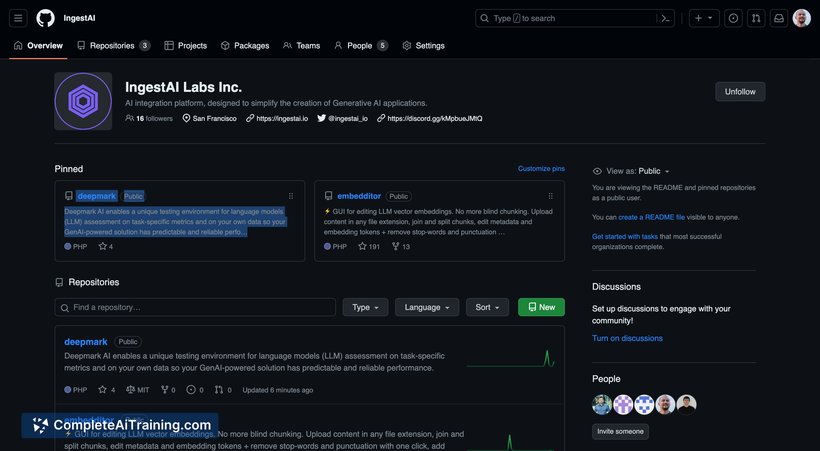Click the Invite someone button
This screenshot has height=451, width=820.
tap(620, 432)
